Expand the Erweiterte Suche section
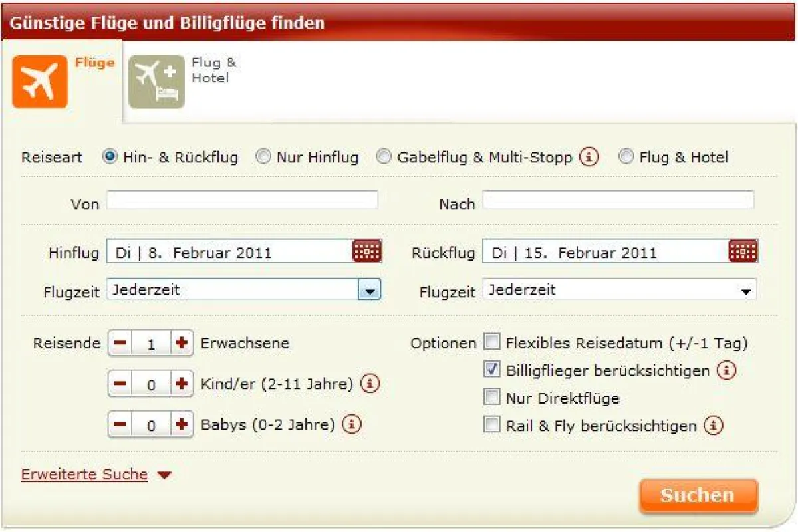Screen dimensions: 798x532 click(84, 474)
